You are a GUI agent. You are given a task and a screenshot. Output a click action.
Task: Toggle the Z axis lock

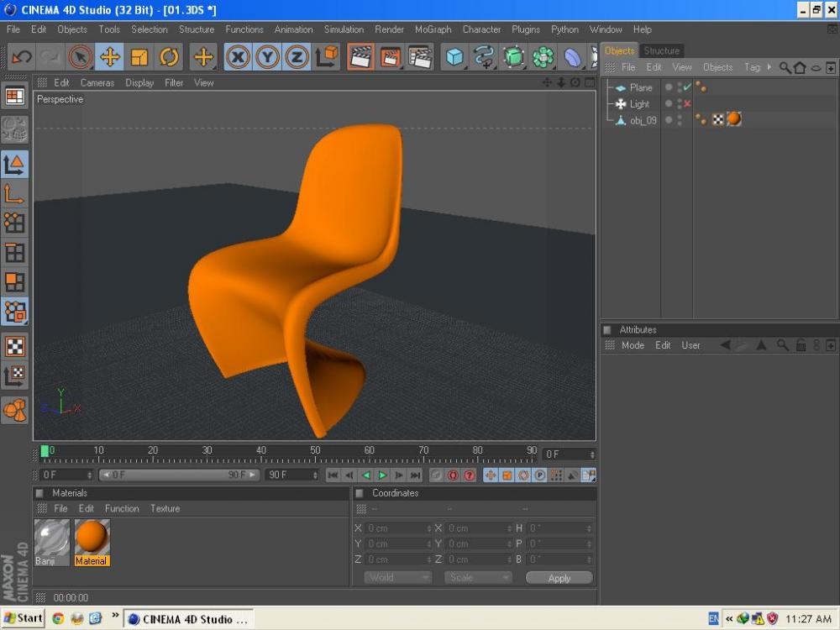point(297,57)
